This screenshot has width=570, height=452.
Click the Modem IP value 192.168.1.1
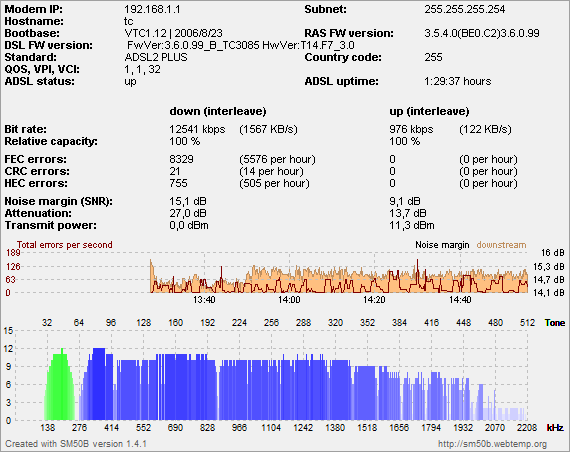152,9
